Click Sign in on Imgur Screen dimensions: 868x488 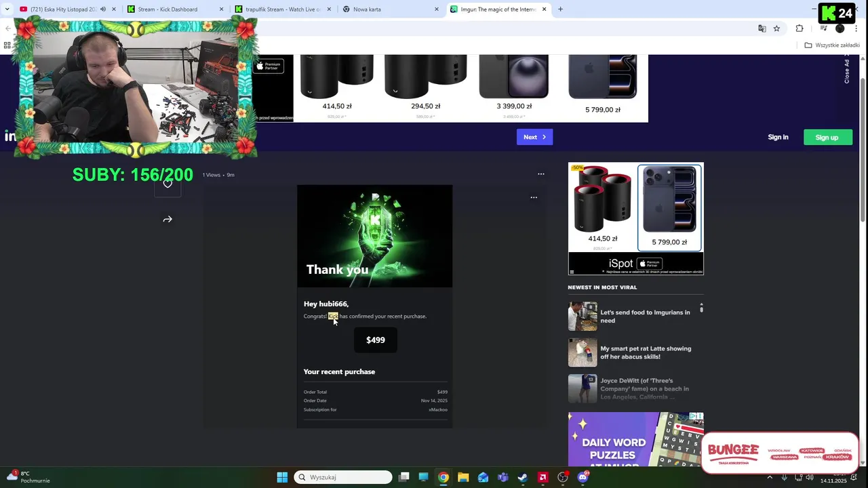click(x=778, y=137)
